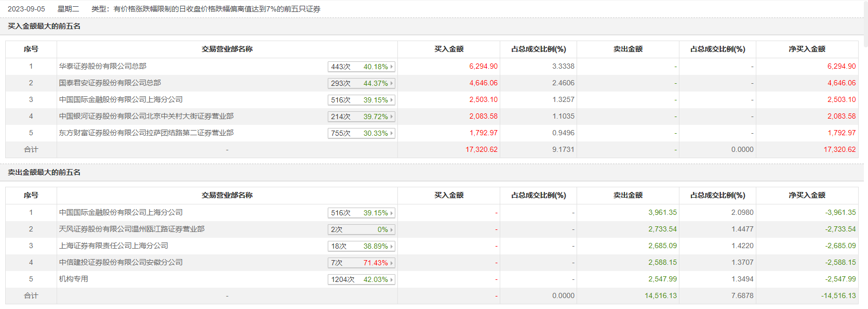The height and width of the screenshot is (309, 868).
Task: Click 净买入金额 header in buy table
Action: (807, 49)
